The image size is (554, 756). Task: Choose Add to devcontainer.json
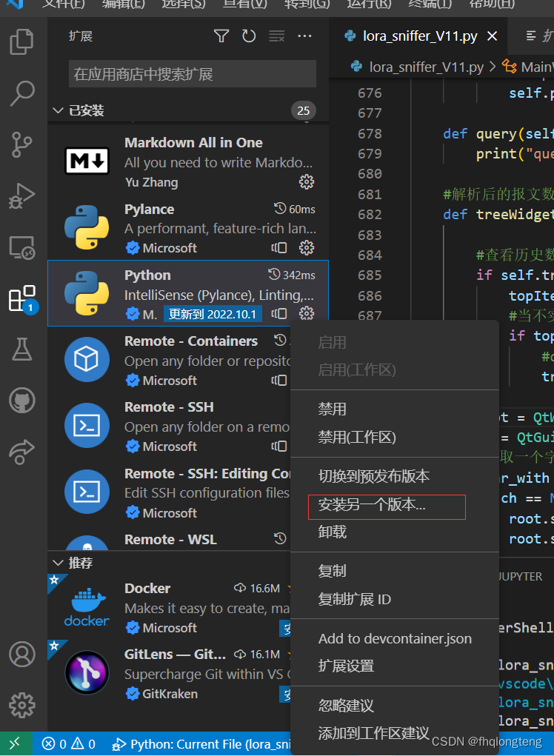click(395, 638)
